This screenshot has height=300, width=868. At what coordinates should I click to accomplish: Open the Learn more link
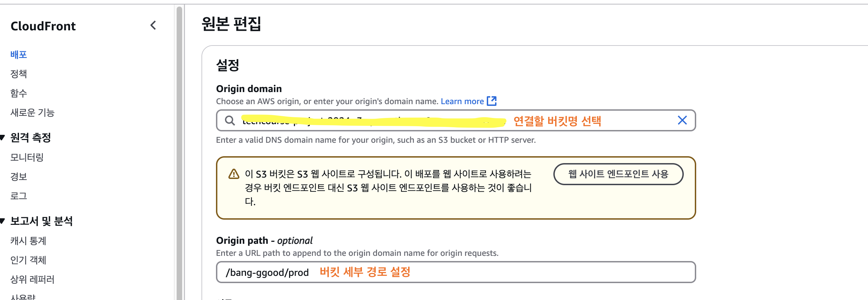pos(462,101)
